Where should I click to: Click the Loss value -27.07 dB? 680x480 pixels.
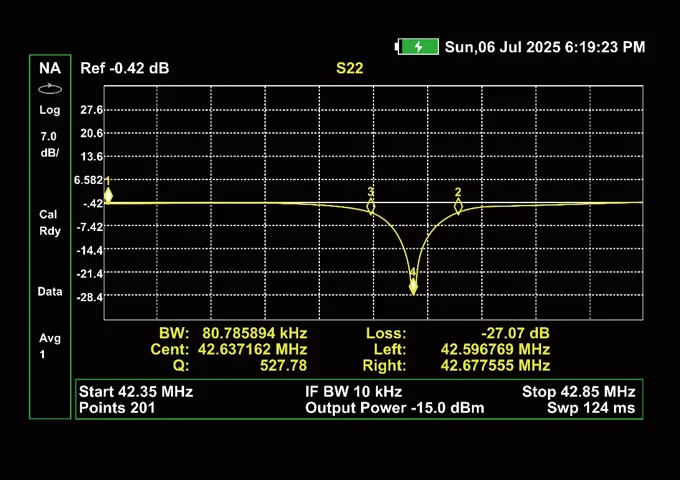515,333
